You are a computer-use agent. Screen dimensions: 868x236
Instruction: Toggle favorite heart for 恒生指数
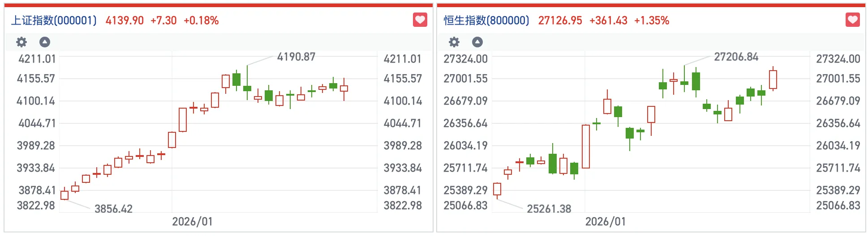tap(852, 20)
